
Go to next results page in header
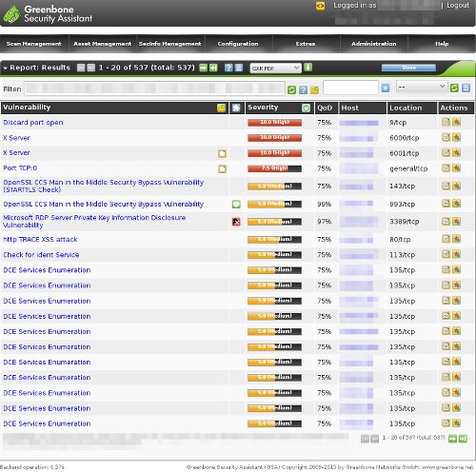click(x=203, y=68)
